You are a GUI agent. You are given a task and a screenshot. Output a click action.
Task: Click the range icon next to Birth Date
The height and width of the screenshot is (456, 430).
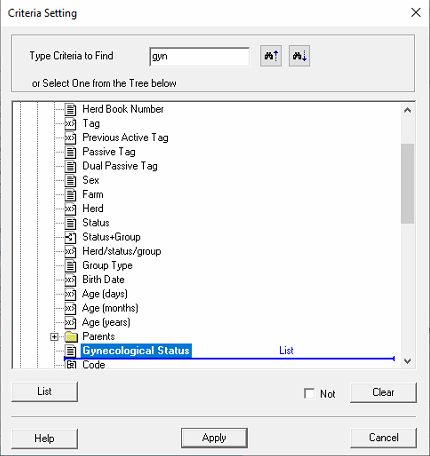(70, 280)
